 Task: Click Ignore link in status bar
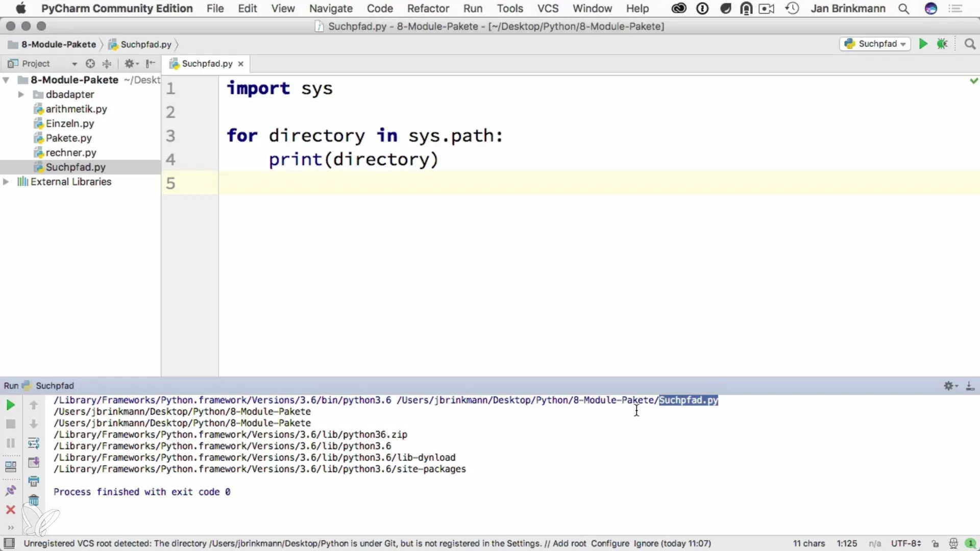[x=646, y=544]
